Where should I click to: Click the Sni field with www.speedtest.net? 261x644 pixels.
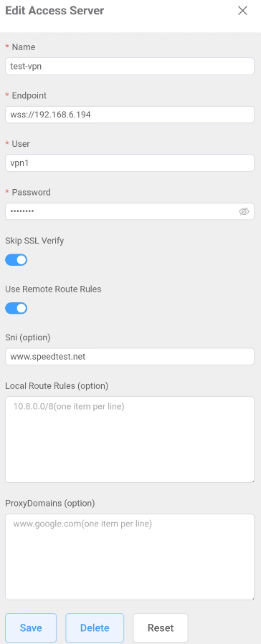(x=130, y=357)
